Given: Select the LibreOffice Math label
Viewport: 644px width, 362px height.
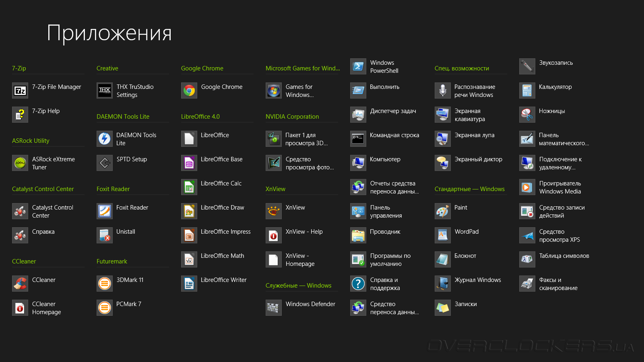Looking at the screenshot, I should (223, 256).
